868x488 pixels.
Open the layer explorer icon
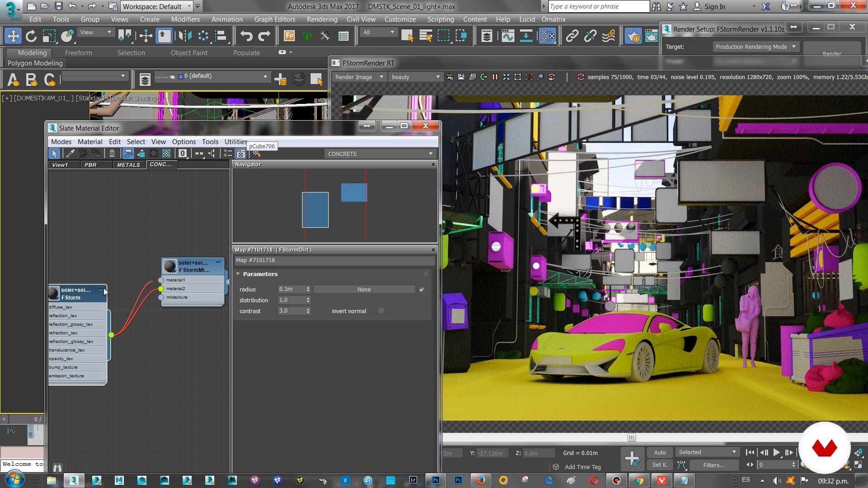(x=486, y=36)
